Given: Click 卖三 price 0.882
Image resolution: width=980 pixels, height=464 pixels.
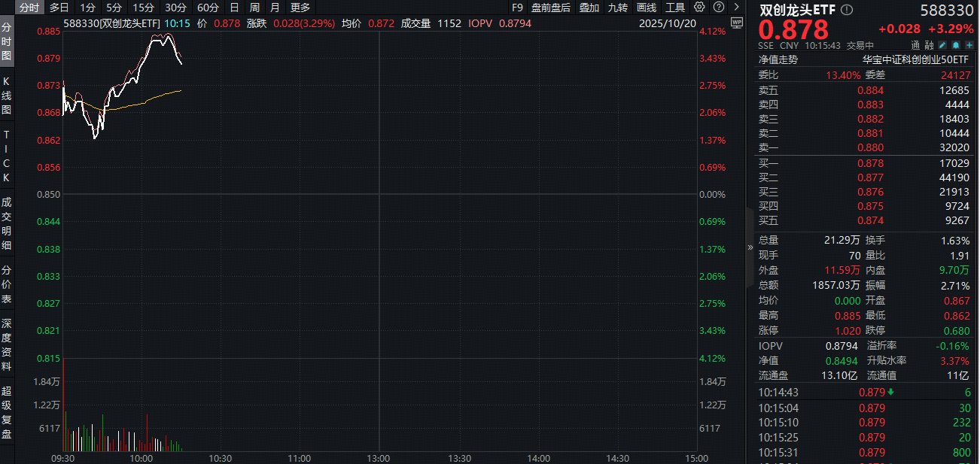Looking at the screenshot, I should (871, 119).
